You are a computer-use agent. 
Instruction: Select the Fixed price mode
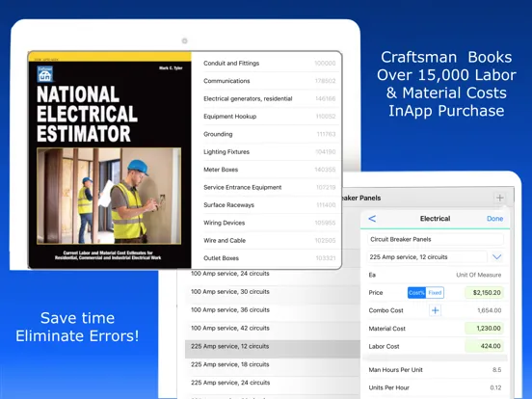pyautogui.click(x=435, y=292)
